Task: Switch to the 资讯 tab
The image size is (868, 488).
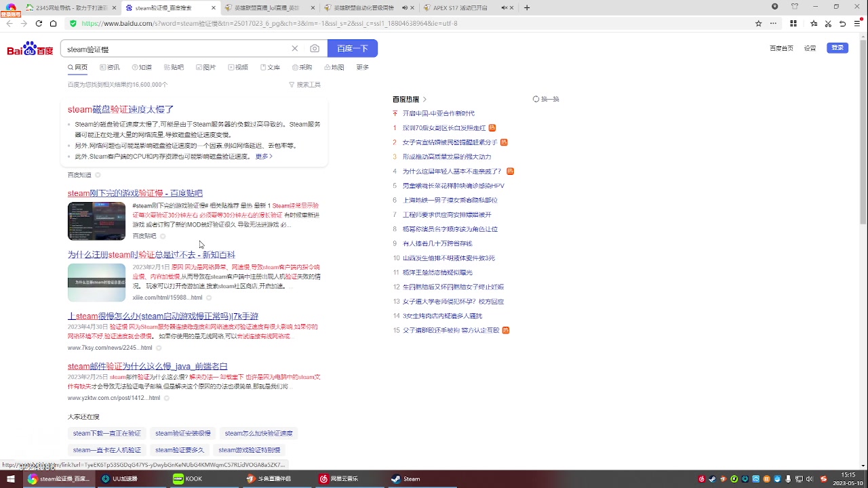Action: coord(109,67)
